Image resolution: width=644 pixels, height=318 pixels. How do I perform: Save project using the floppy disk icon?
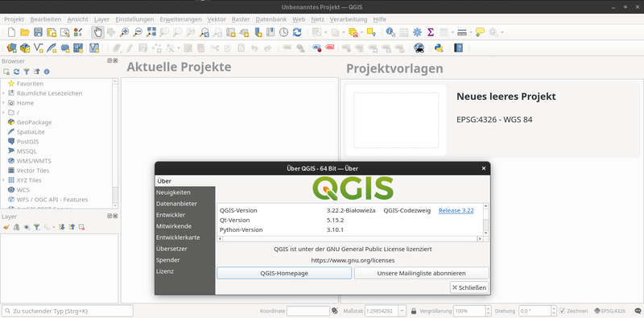pos(38,32)
